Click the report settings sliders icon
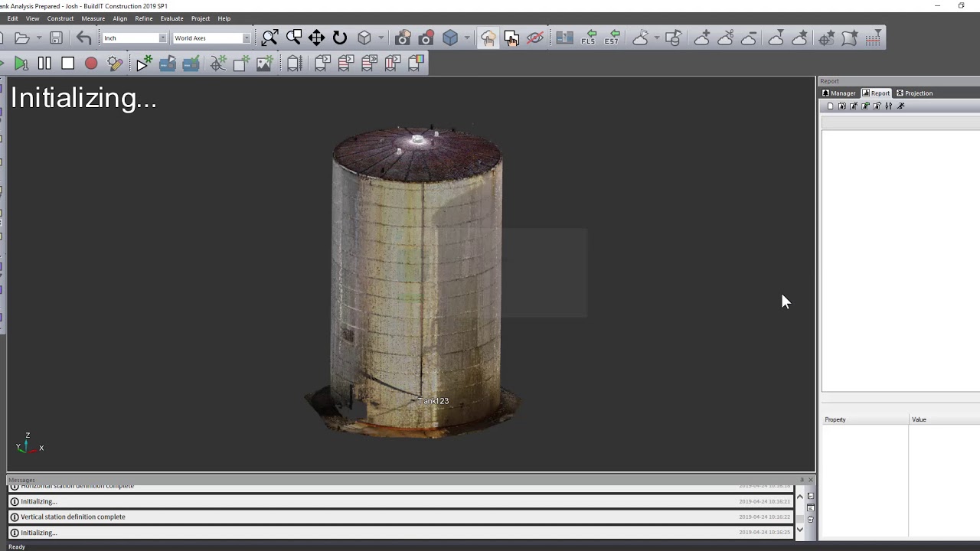Image resolution: width=980 pixels, height=551 pixels. pyautogui.click(x=889, y=106)
